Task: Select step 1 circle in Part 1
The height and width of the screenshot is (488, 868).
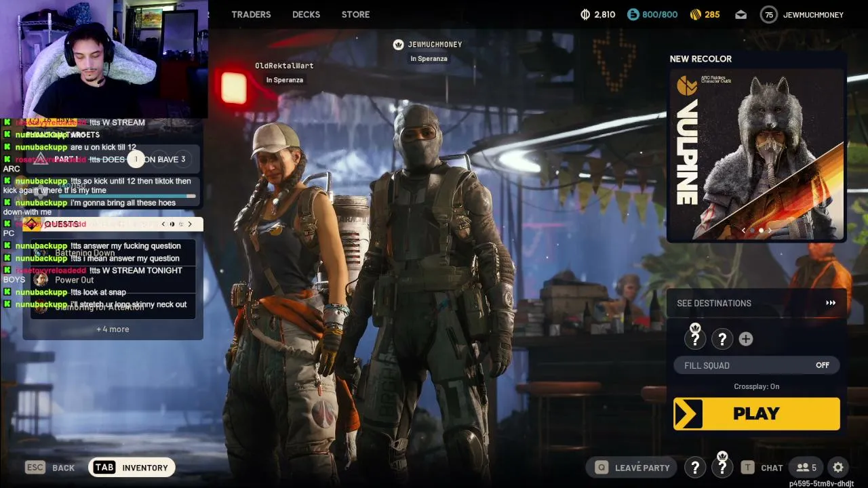Action: [136, 159]
